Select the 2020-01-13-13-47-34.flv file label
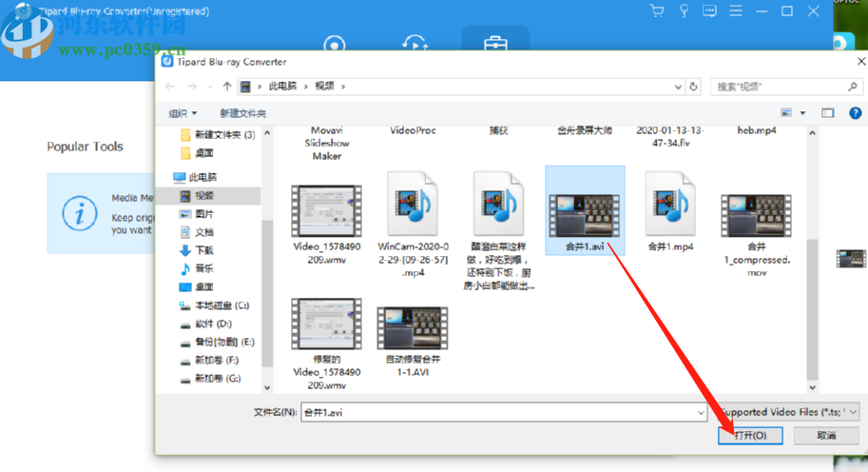The height and width of the screenshot is (472, 868). pos(670,137)
